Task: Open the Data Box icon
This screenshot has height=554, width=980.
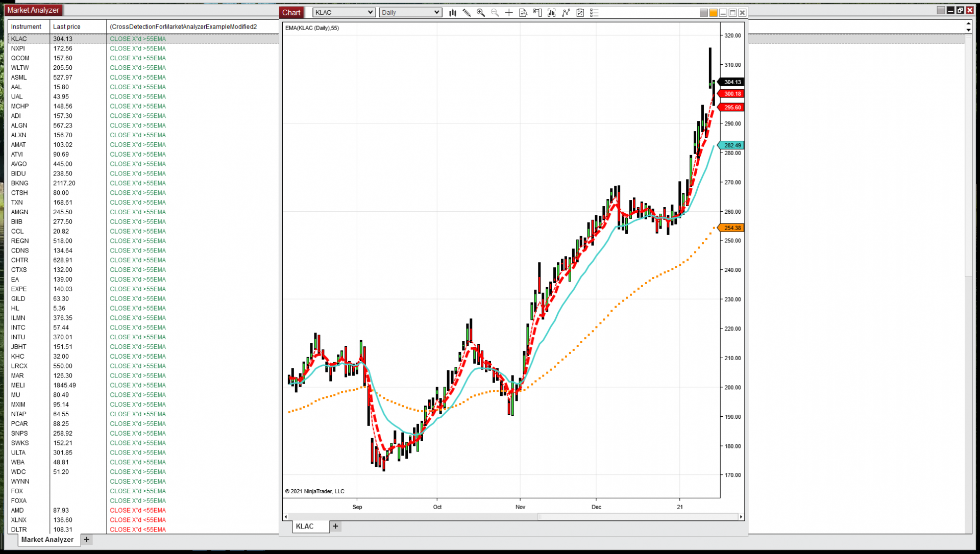Action: click(x=523, y=13)
